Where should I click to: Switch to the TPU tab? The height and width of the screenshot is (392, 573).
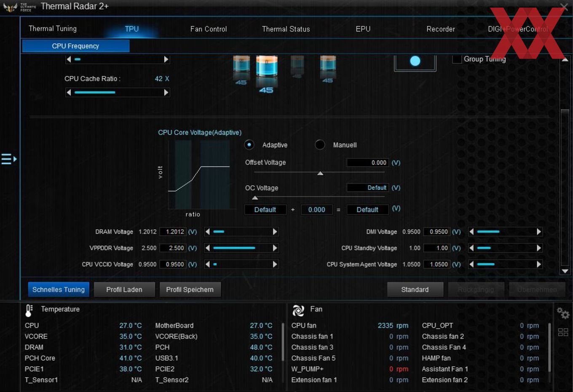tap(131, 29)
